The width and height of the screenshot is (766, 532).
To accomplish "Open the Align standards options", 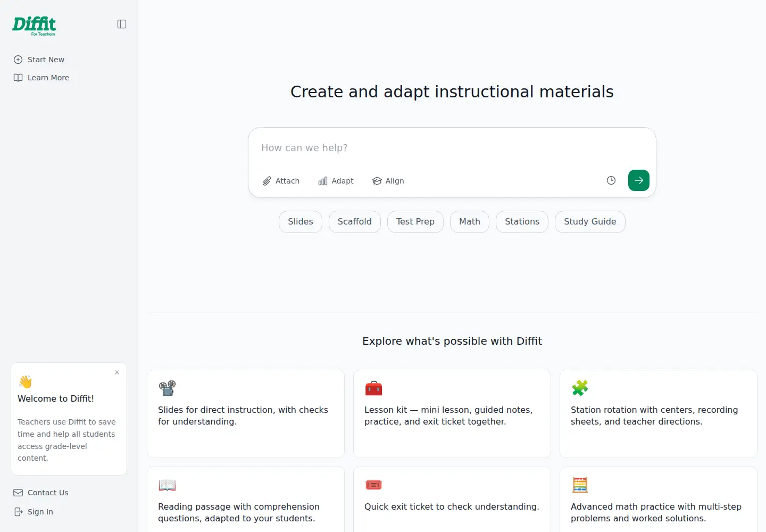I will [388, 181].
